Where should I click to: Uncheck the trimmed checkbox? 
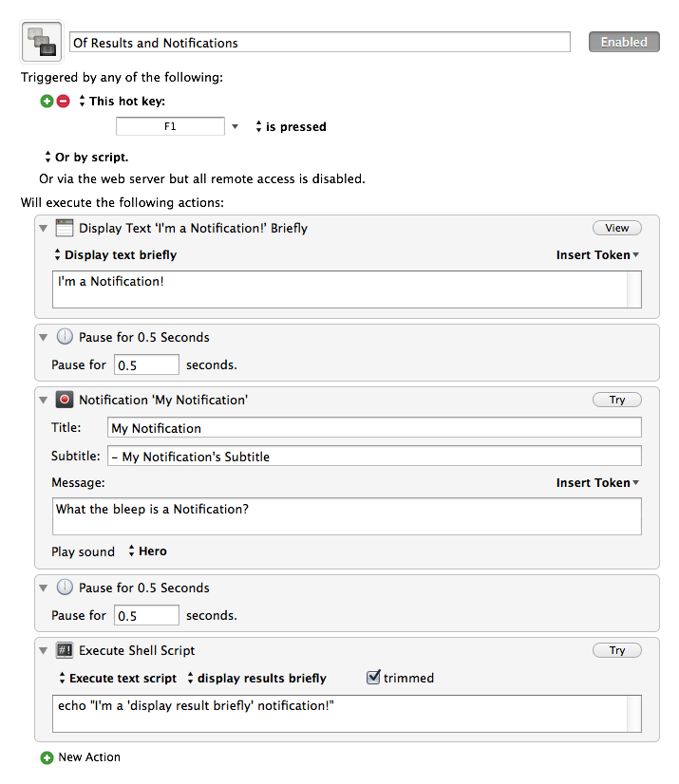(373, 677)
